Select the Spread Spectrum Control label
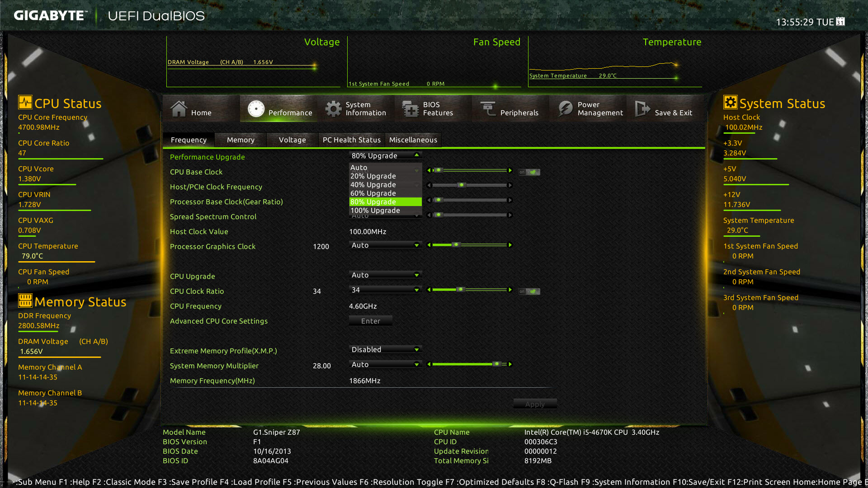868x488 pixels. 213,216
